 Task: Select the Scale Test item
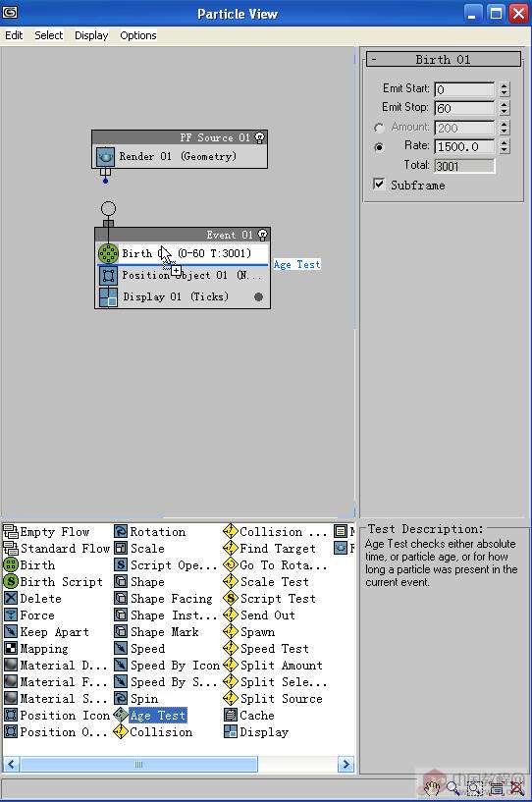click(267, 582)
